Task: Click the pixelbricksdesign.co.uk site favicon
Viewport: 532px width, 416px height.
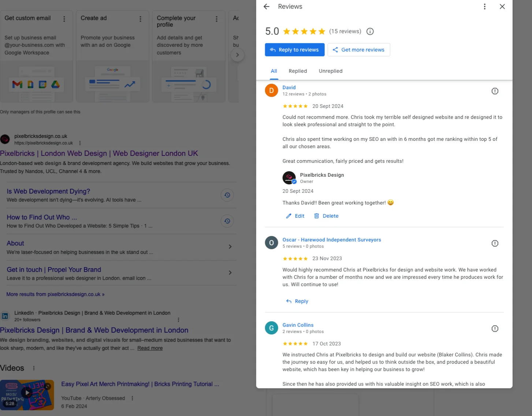Action: click(5, 139)
